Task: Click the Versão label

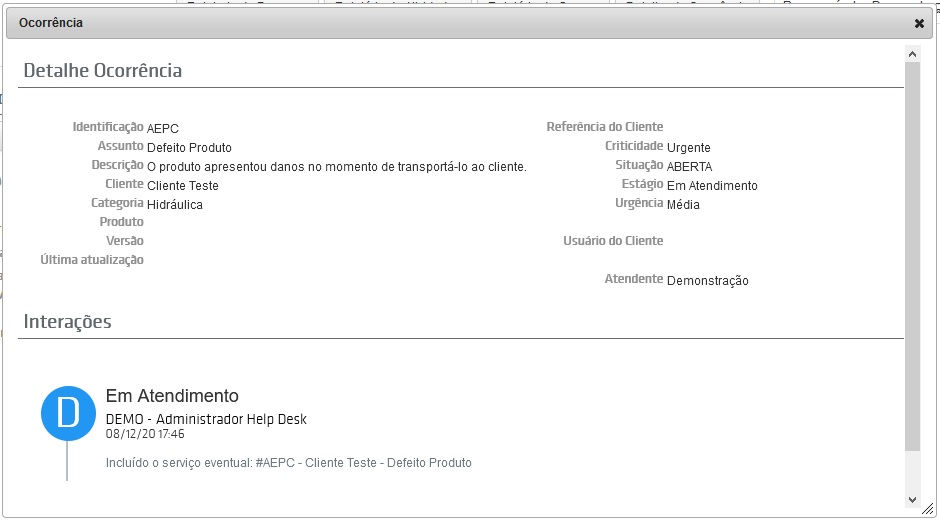Action: (125, 241)
